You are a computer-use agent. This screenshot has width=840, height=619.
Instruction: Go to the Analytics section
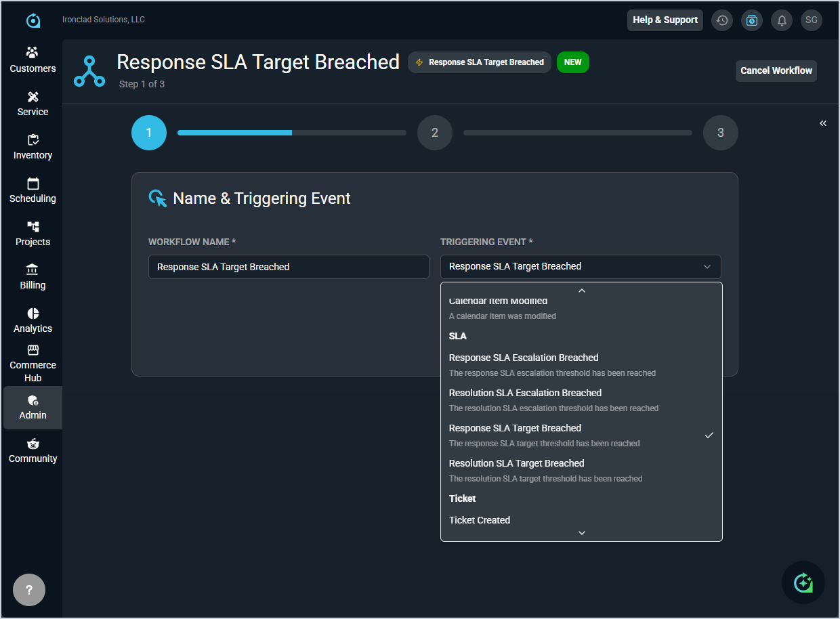pos(33,320)
